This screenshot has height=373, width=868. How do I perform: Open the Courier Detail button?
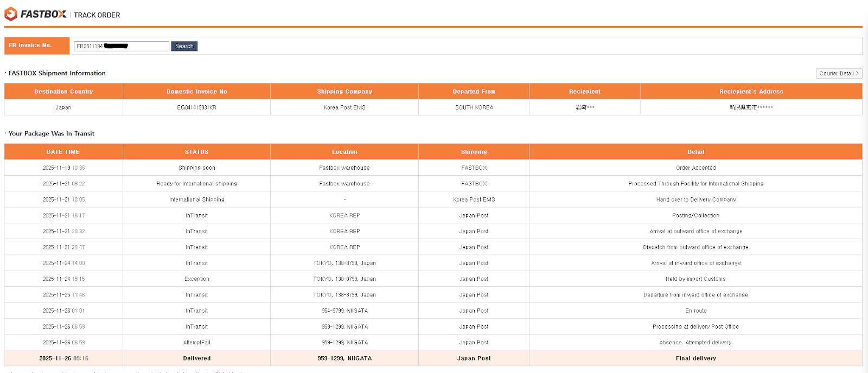click(x=839, y=73)
